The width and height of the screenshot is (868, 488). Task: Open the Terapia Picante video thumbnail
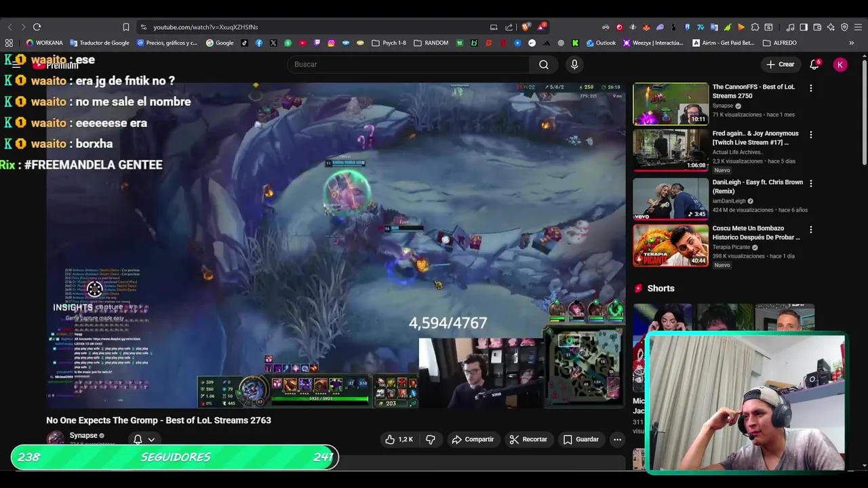[671, 245]
